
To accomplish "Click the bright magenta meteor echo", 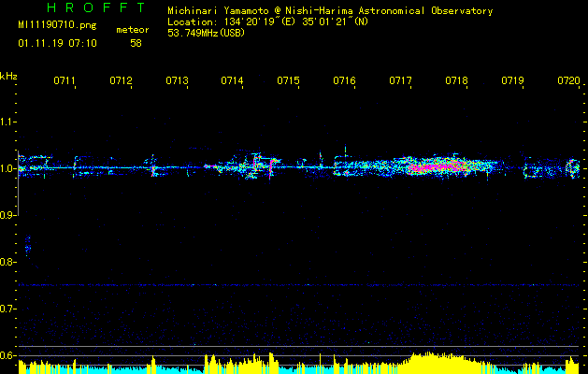I will tap(432, 167).
